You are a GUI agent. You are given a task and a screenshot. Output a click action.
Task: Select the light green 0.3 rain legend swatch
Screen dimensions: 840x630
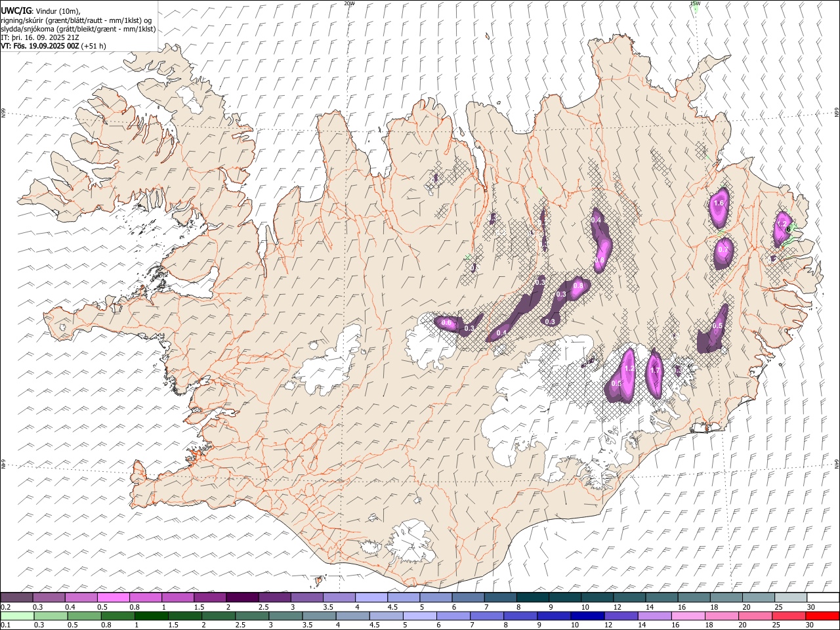[x=51, y=616]
